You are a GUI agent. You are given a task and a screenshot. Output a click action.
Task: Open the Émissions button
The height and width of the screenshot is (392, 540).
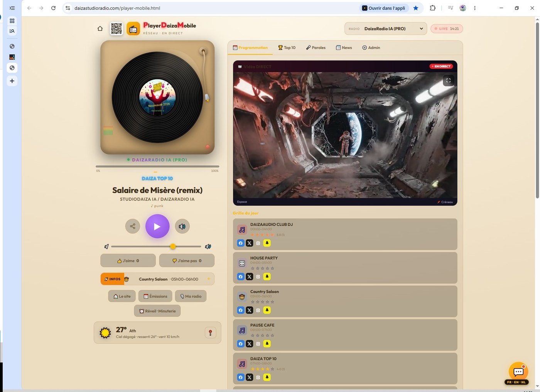coord(155,296)
